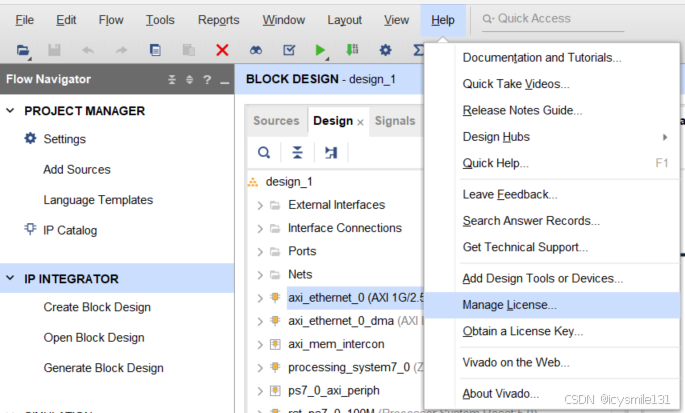This screenshot has height=413, width=685.
Task: Click the Open Project folder icon
Action: pyautogui.click(x=23, y=50)
